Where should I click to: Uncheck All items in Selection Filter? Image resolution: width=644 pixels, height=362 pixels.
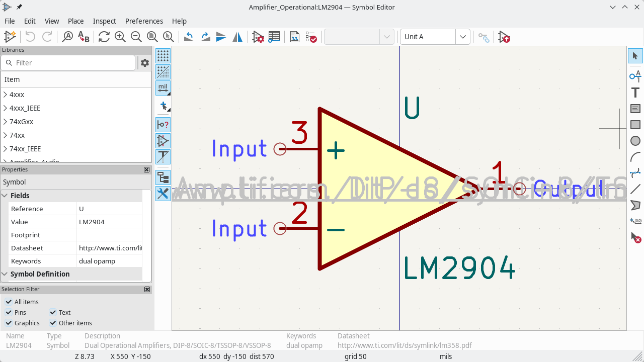(x=9, y=302)
